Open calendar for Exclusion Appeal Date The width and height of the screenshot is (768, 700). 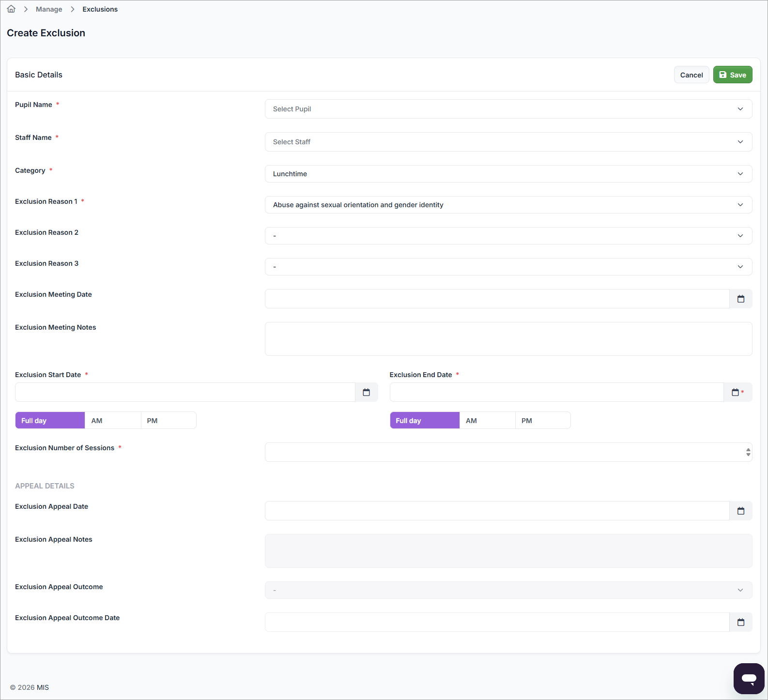[x=740, y=511]
